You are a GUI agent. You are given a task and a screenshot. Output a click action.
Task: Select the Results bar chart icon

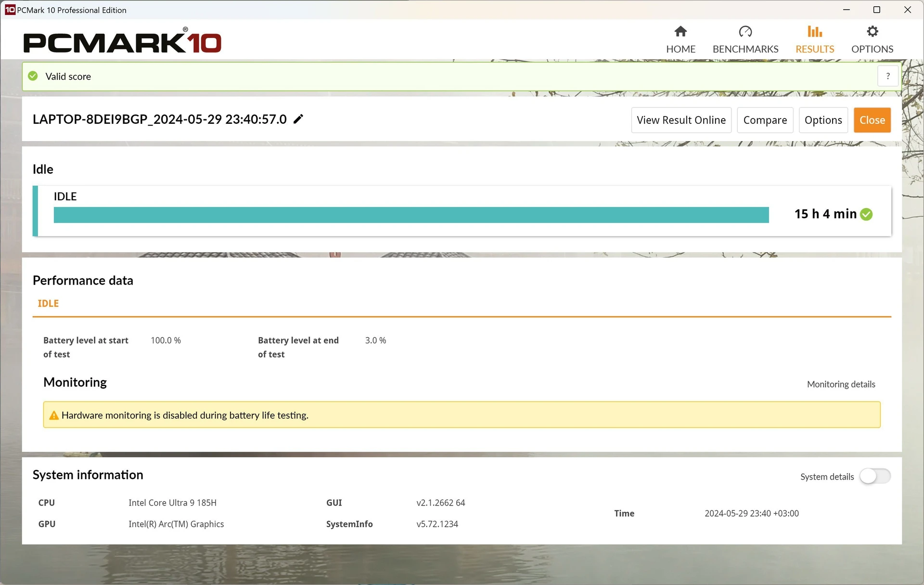815,32
